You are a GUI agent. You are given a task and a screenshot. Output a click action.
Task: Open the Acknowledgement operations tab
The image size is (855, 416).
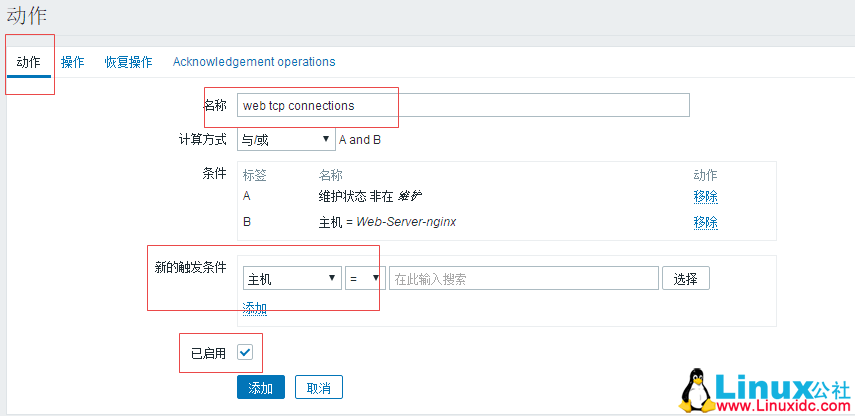pos(254,62)
